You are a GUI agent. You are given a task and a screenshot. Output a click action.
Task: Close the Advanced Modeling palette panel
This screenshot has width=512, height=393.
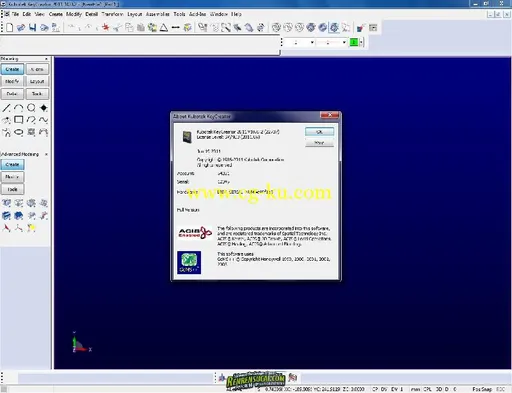click(46, 154)
